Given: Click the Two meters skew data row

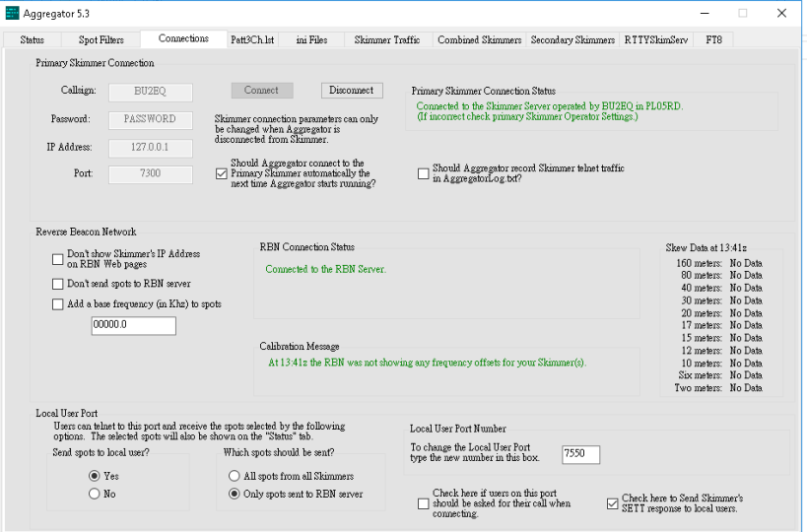Looking at the screenshot, I should click(718, 388).
